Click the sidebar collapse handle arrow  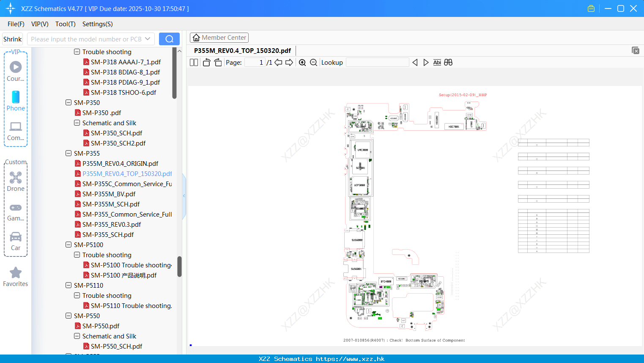click(184, 196)
